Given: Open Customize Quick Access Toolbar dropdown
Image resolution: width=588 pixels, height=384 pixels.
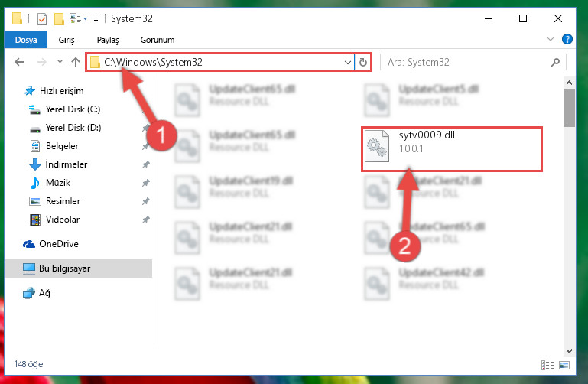Looking at the screenshot, I should [96, 19].
